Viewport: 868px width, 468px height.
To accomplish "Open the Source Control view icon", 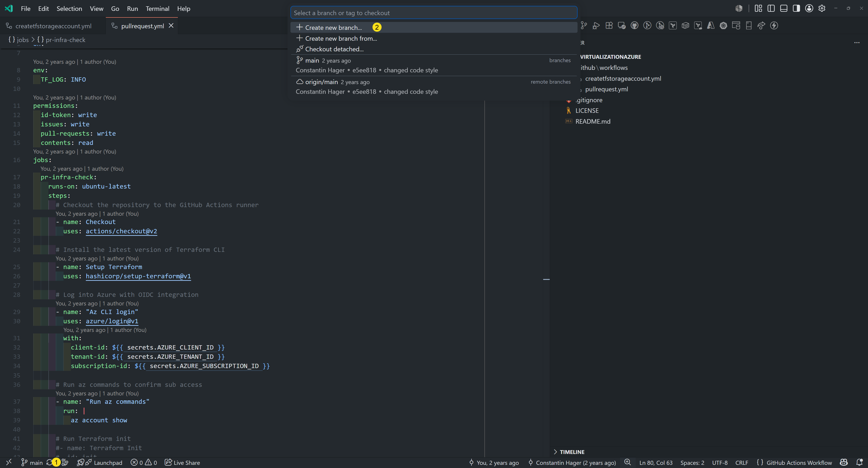I will (x=584, y=26).
